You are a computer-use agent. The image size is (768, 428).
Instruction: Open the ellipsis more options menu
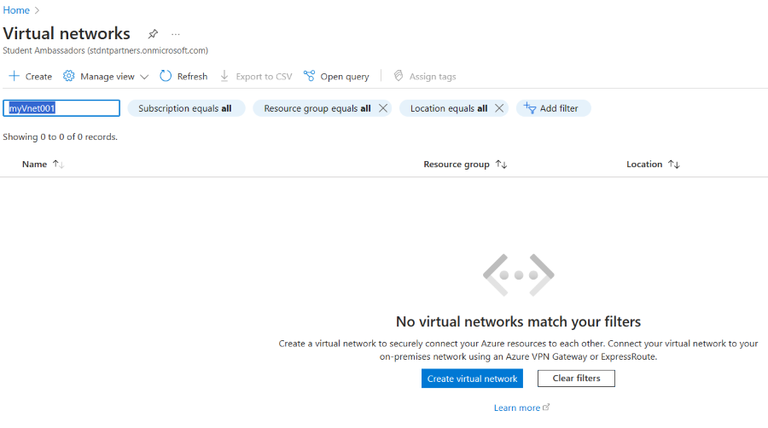[175, 34]
